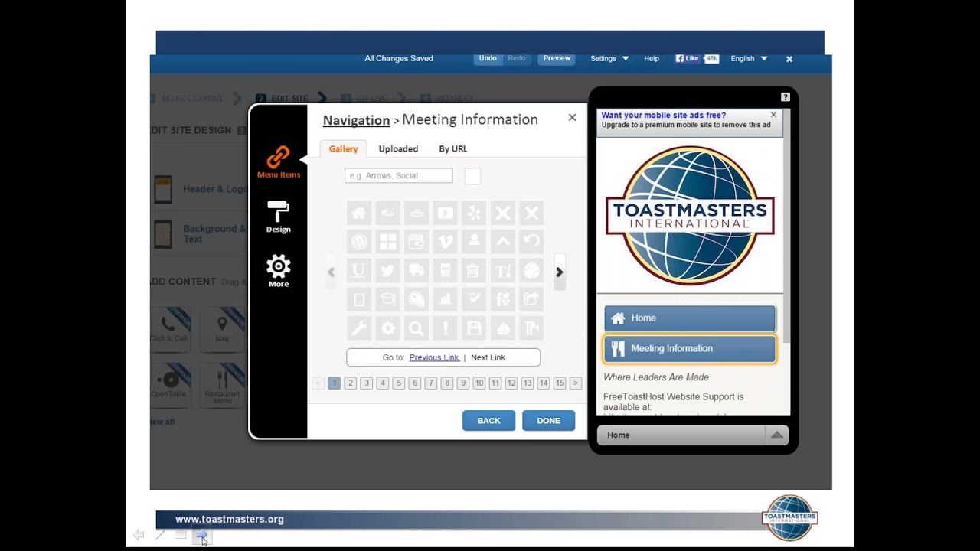Choose the delivery truck icon in gallery
The width and height of the screenshot is (980, 551).
point(416,270)
